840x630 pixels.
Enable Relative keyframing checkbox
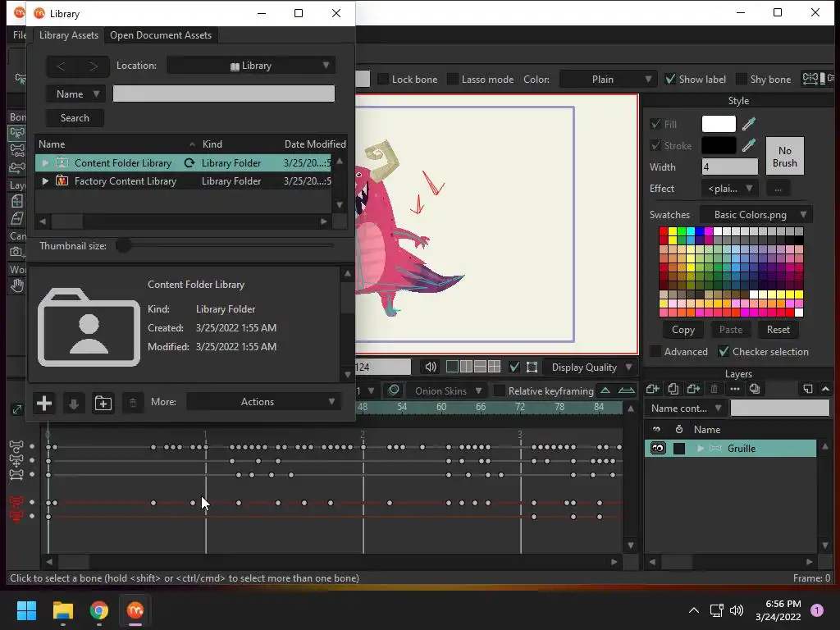(x=500, y=390)
